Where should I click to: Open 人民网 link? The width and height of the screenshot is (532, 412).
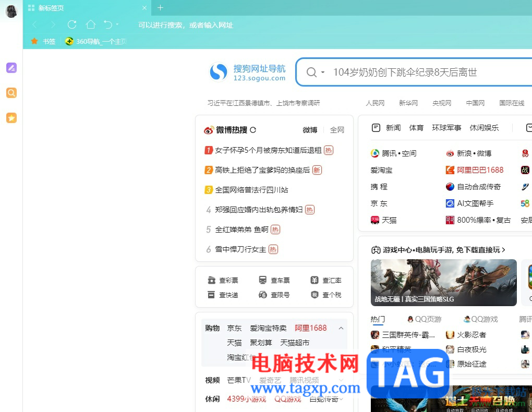click(375, 103)
